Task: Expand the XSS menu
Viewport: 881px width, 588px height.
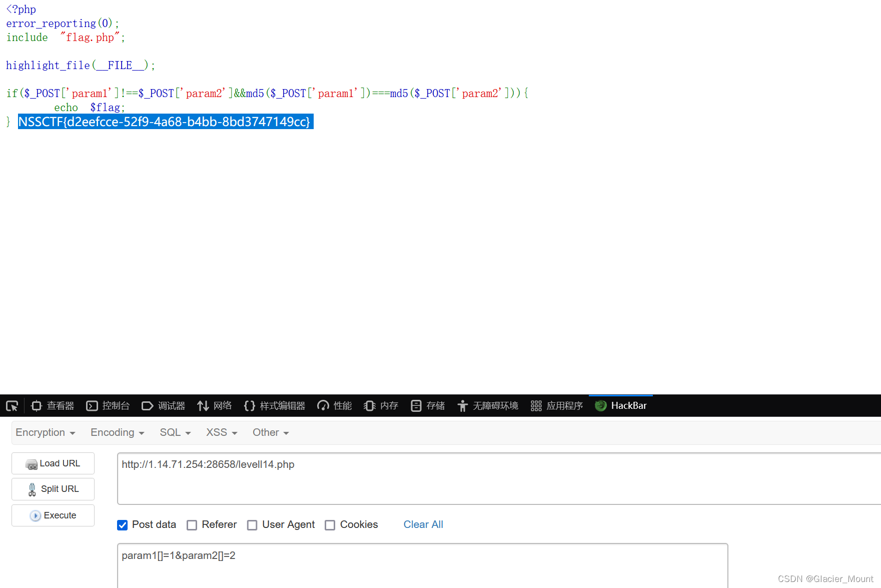Action: coord(221,432)
